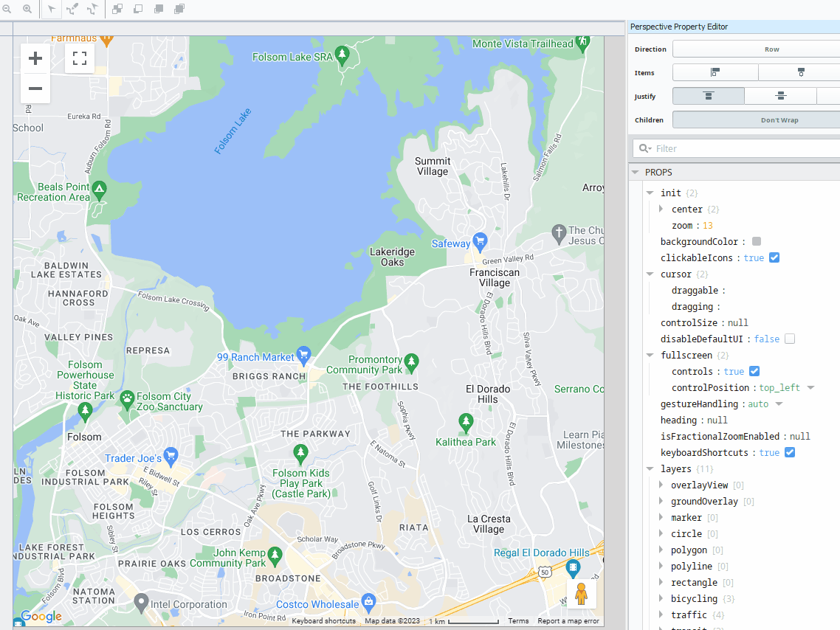Select the path node selection tool
Screen dimensions: 840x630
[x=92, y=9]
